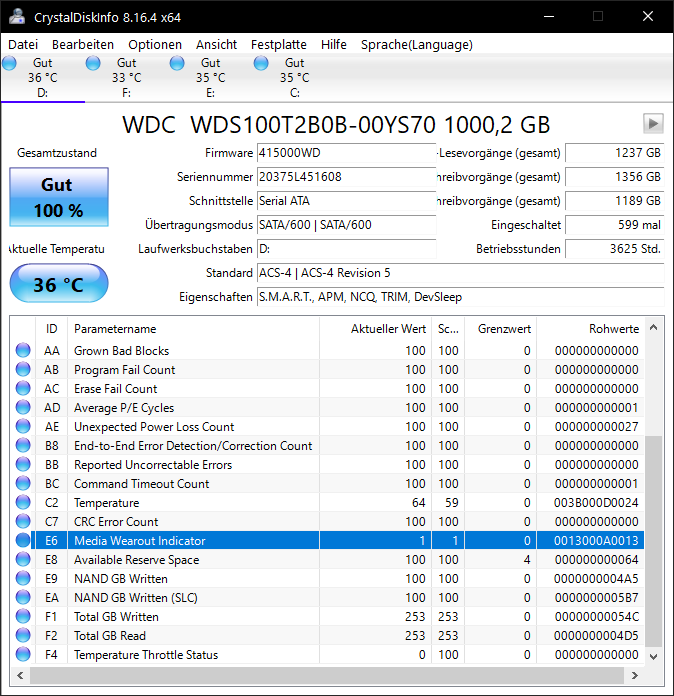Click the Gut 100 % health status button
Screen dimensions: 674x696
tap(59, 197)
